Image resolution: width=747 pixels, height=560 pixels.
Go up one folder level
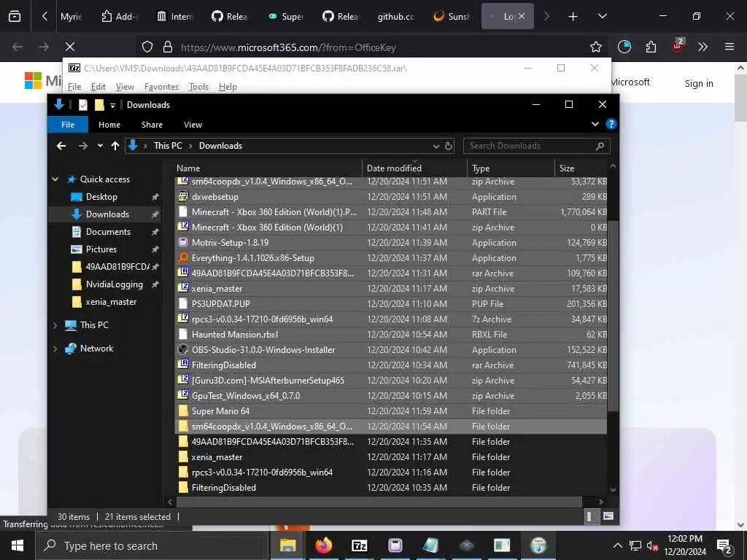[x=115, y=146]
